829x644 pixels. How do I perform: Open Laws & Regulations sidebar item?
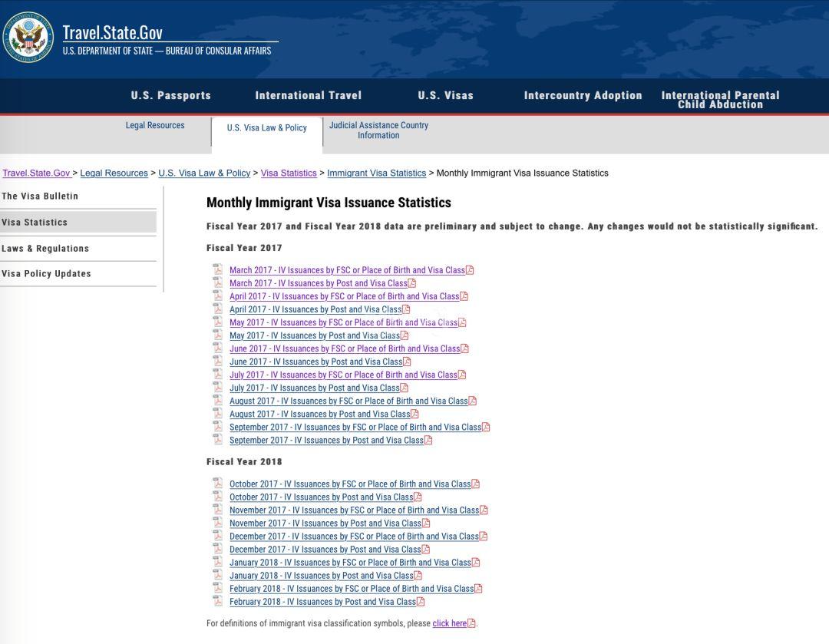(78, 249)
